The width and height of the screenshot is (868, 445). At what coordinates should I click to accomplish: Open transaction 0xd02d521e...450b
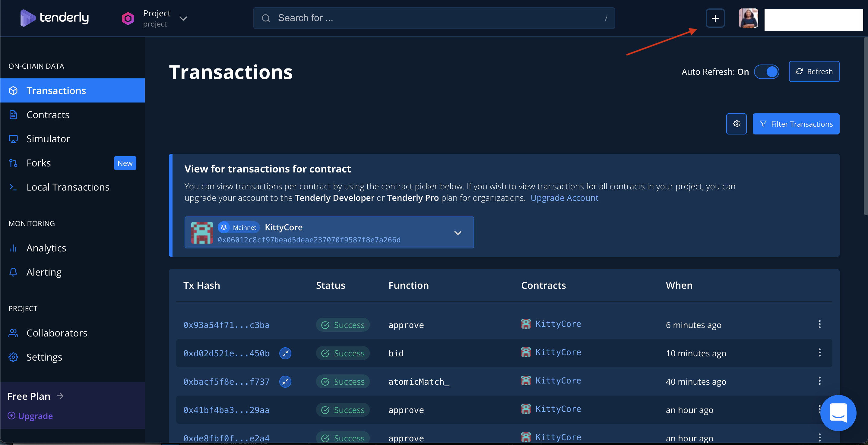(x=227, y=353)
